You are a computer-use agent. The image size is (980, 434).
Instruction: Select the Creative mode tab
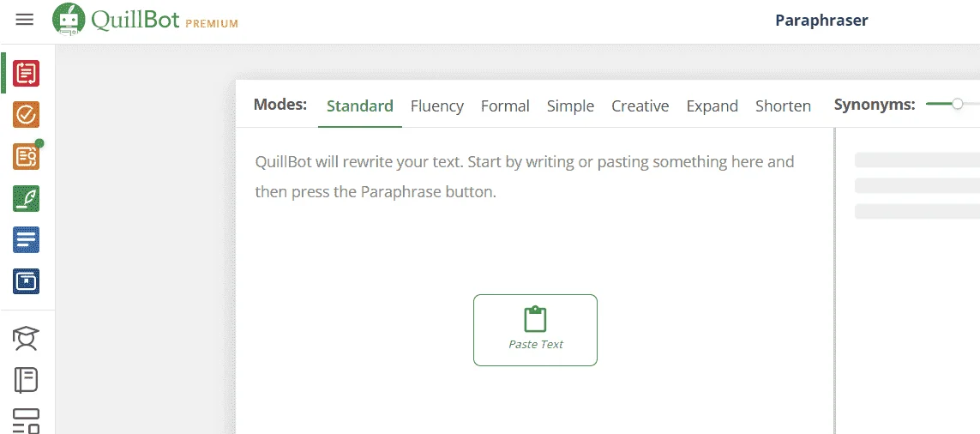pos(640,106)
